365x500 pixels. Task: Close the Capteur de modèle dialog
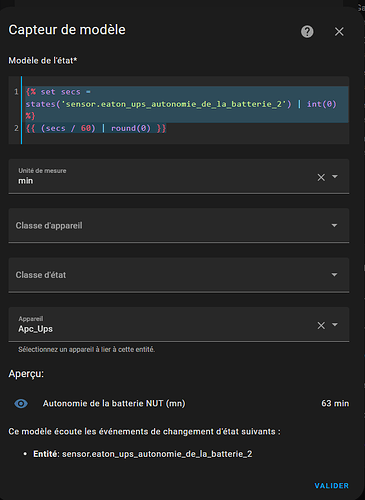point(339,32)
